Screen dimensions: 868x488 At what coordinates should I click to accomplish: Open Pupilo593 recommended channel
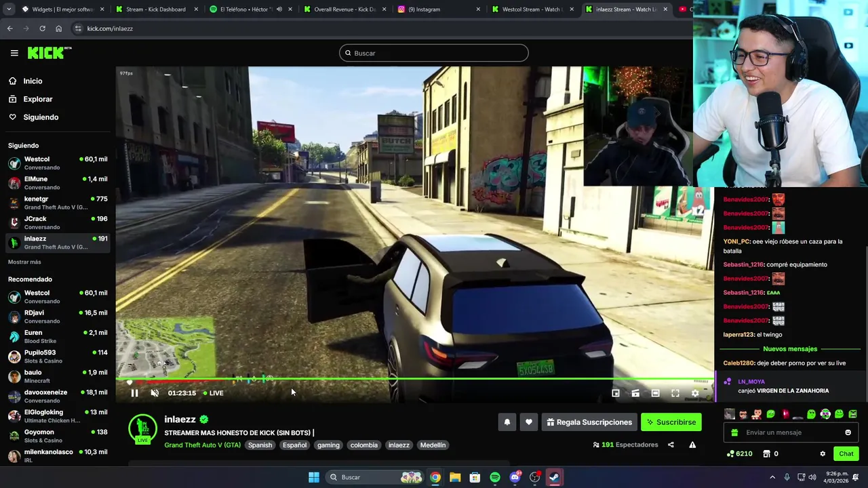(x=58, y=357)
